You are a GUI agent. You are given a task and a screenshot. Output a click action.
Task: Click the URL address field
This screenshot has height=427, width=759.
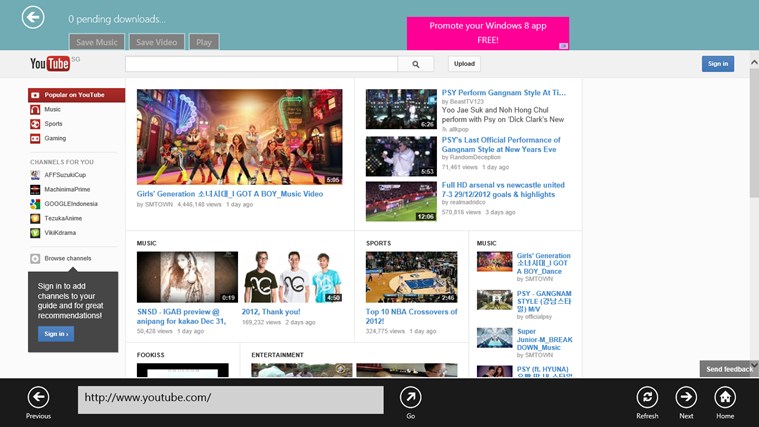[231, 398]
